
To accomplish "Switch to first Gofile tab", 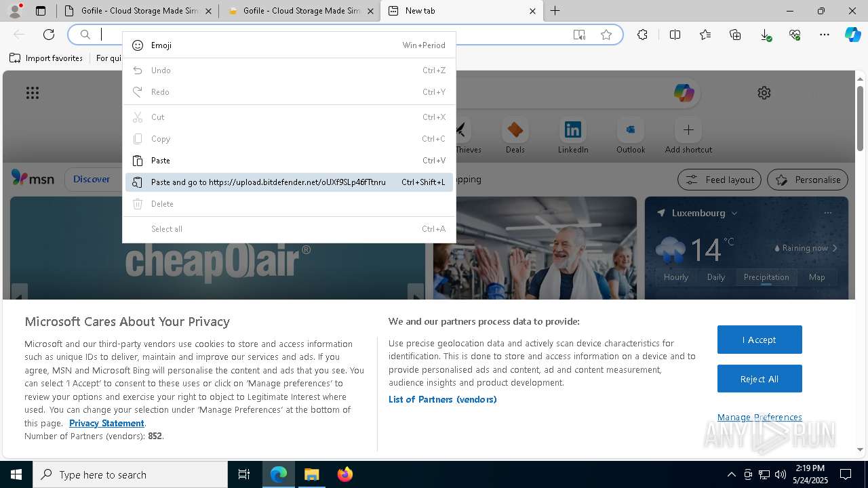I will [137, 11].
